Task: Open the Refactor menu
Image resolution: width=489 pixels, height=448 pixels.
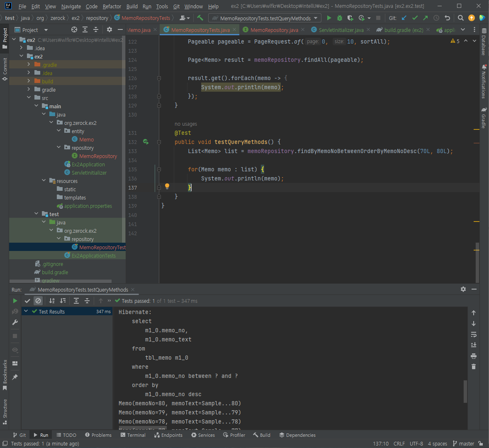Action: coord(112,6)
